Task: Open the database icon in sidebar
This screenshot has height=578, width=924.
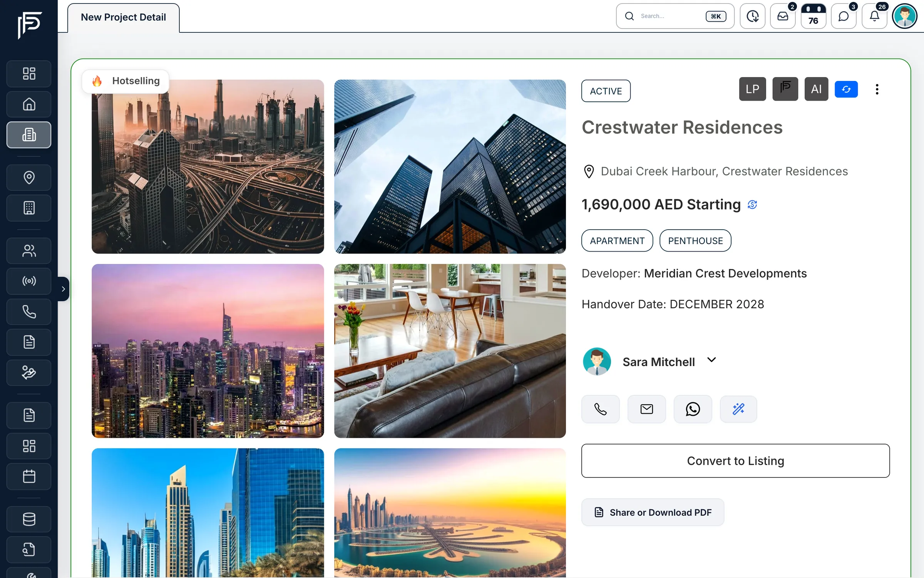Action: (29, 519)
